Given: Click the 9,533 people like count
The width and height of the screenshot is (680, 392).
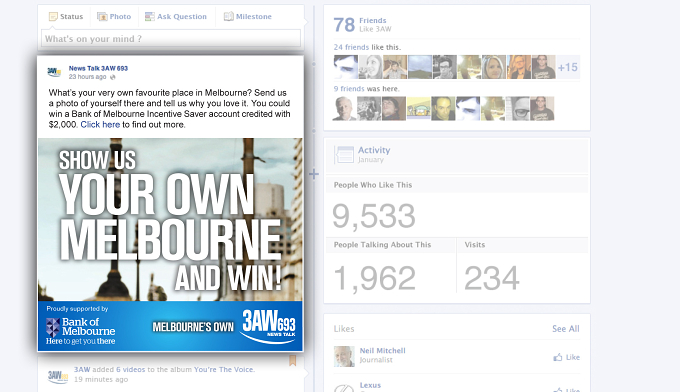Looking at the screenshot, I should [x=374, y=216].
